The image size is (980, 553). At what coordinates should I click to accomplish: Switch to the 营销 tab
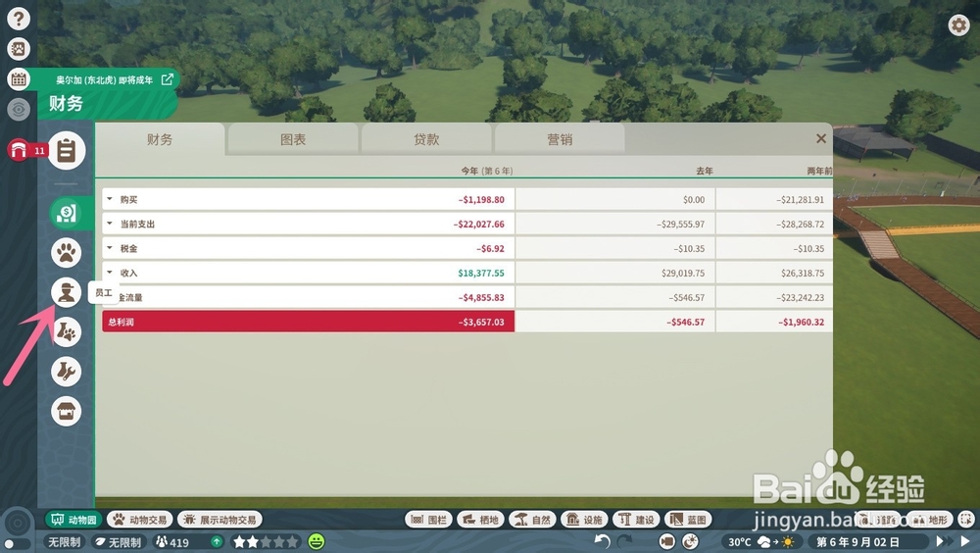tap(560, 139)
